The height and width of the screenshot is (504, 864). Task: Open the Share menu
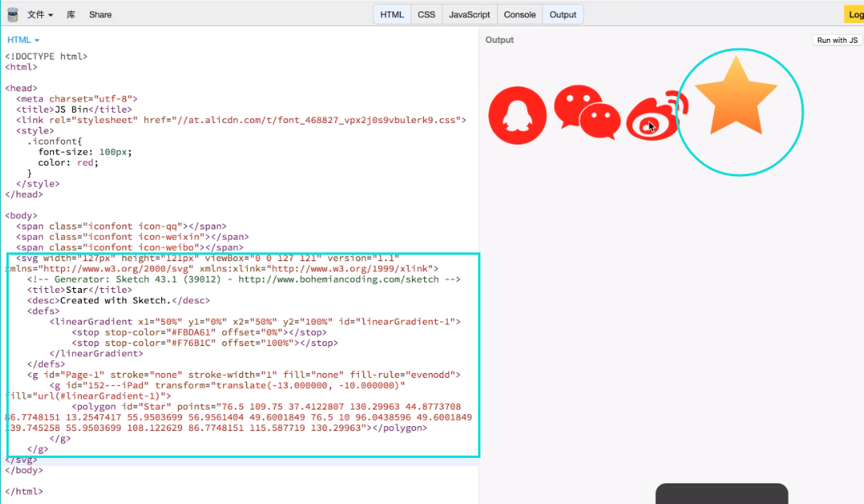tap(100, 13)
